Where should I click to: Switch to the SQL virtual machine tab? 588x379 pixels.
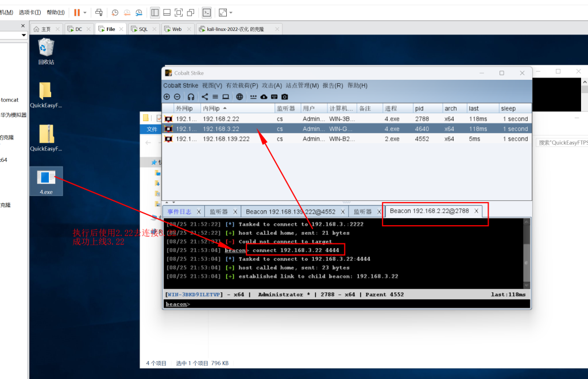coord(143,29)
